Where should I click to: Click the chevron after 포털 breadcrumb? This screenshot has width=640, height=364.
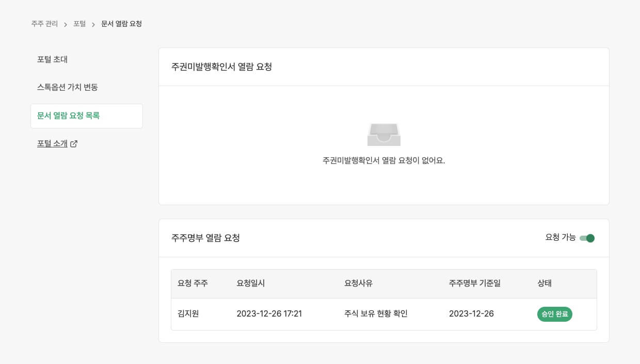point(92,24)
